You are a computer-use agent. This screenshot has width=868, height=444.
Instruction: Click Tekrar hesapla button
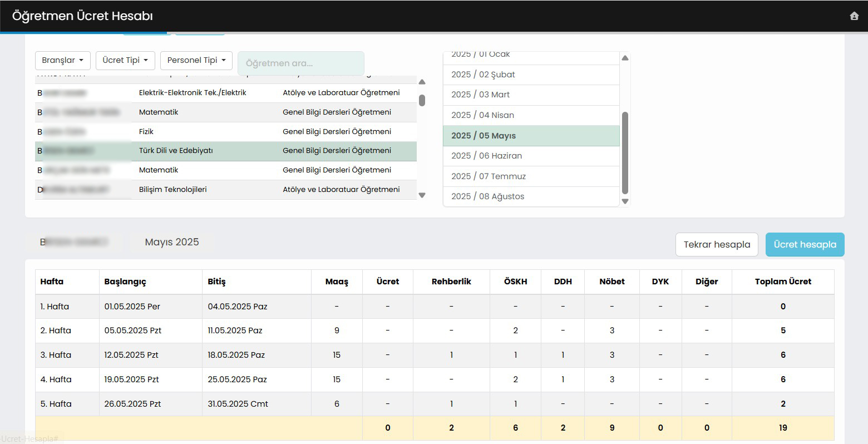coord(717,244)
